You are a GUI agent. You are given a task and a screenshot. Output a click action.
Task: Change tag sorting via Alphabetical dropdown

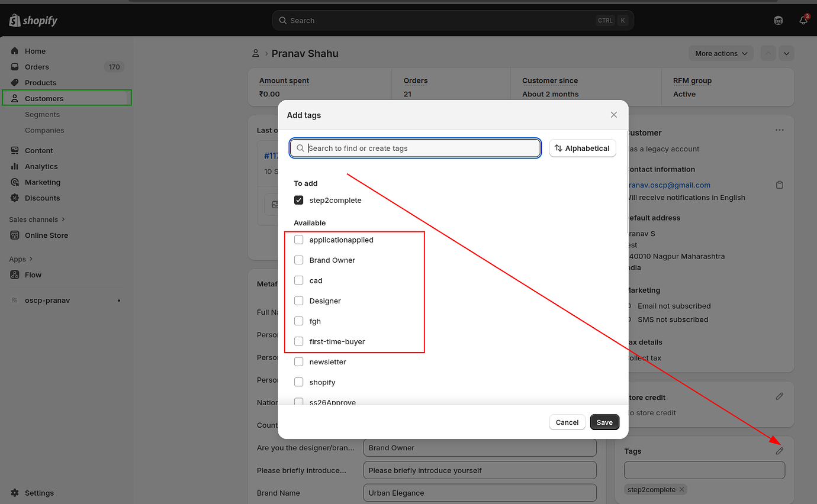point(583,148)
